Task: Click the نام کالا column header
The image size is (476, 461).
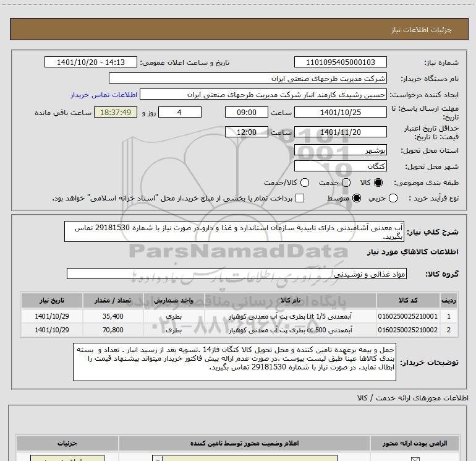Action: click(x=290, y=300)
